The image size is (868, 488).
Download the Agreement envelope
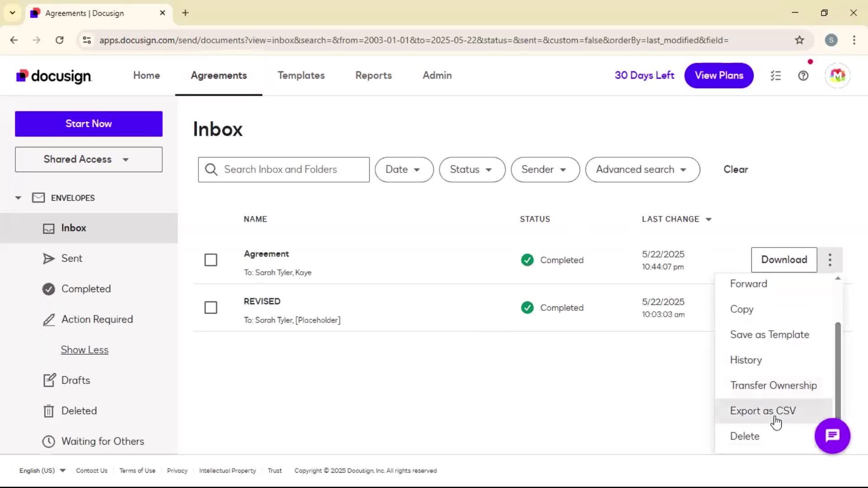click(784, 260)
